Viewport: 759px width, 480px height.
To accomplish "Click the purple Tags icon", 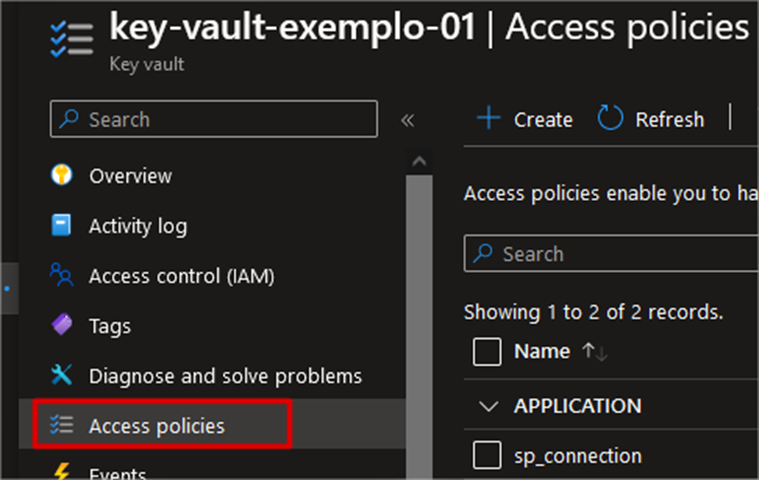I will pyautogui.click(x=62, y=325).
